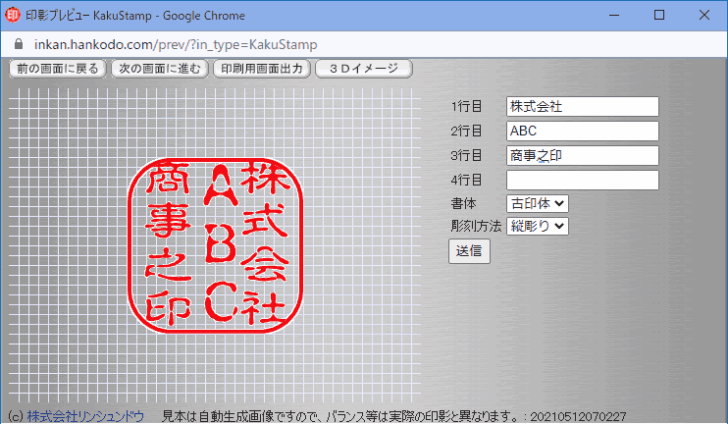Go to next screen with 次の画面に進む
The width and height of the screenshot is (728, 424).
point(160,69)
